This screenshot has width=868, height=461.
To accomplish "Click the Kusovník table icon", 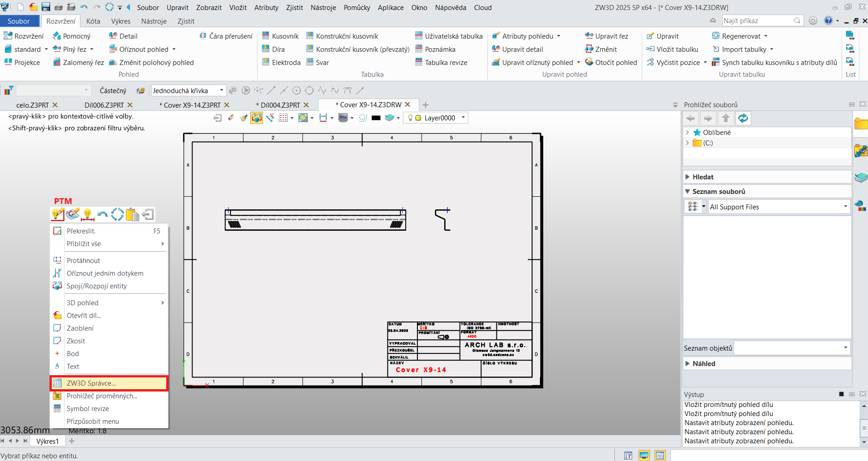I will point(266,36).
